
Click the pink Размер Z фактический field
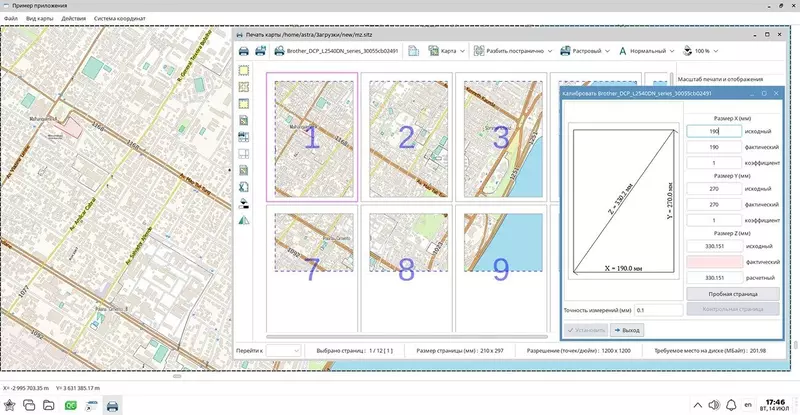[x=714, y=262]
